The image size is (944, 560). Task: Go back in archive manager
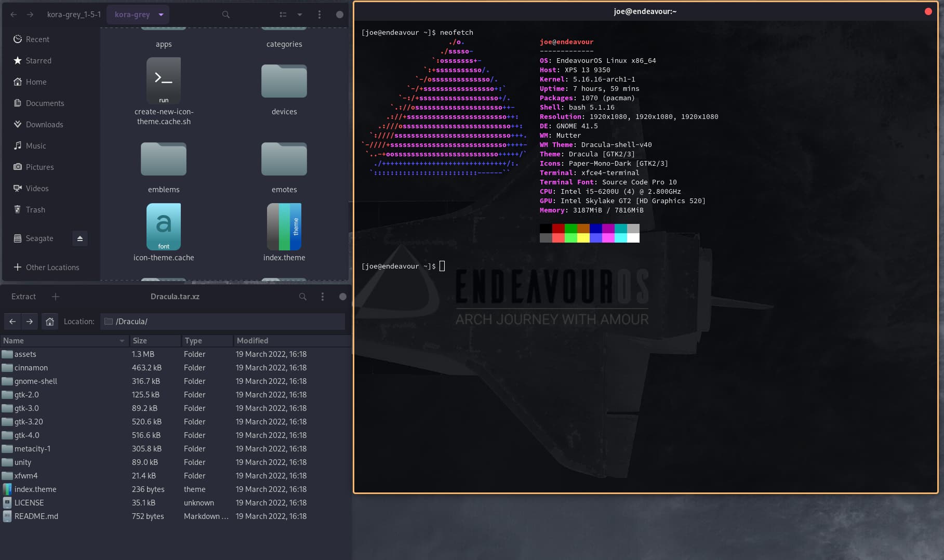[x=12, y=322]
